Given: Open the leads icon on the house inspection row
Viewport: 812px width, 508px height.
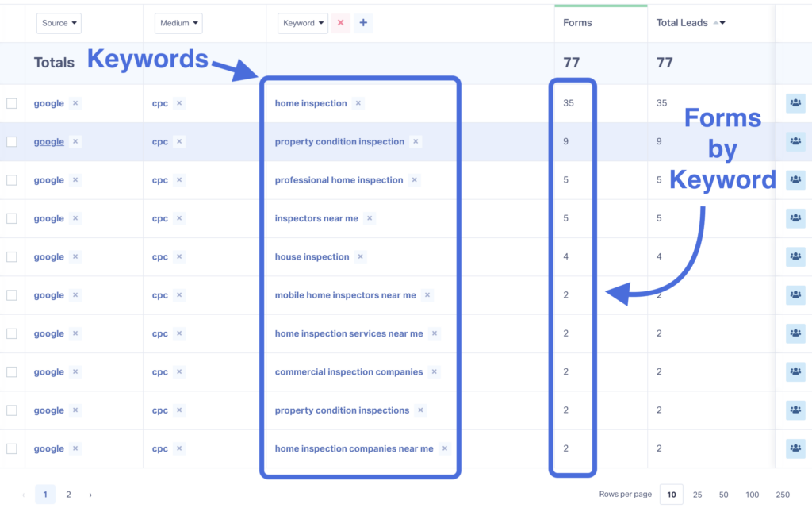Looking at the screenshot, I should (x=795, y=256).
